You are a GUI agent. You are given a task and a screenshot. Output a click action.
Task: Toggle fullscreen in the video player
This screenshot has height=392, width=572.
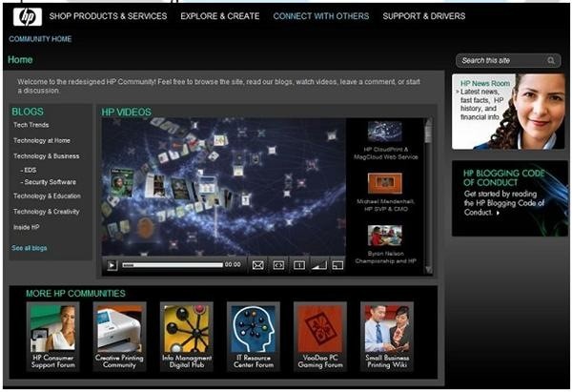coord(337,265)
